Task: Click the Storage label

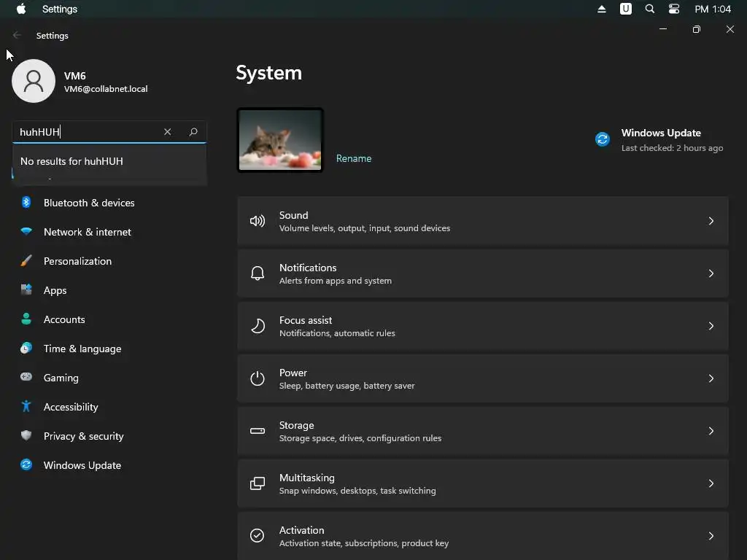Action: [296, 425]
